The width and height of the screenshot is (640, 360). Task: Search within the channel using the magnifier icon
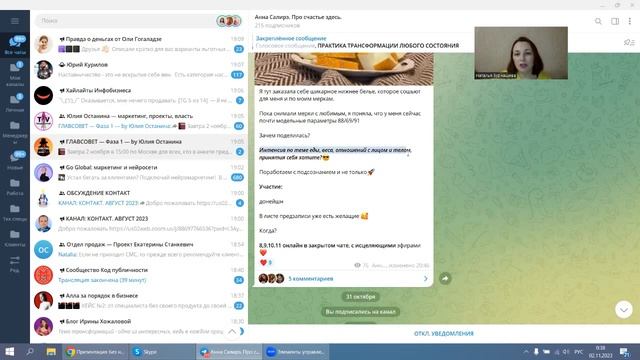[x=598, y=21]
